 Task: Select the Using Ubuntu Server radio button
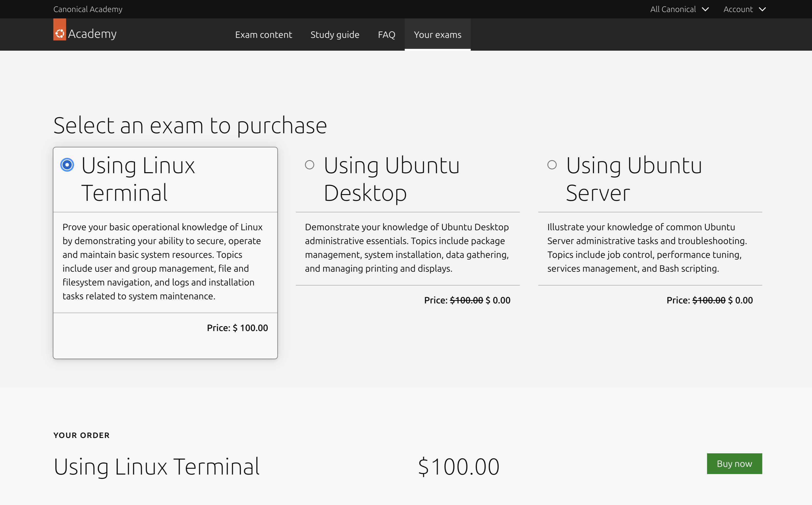click(x=552, y=165)
